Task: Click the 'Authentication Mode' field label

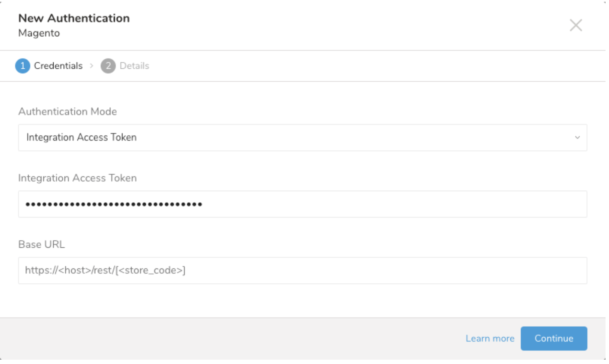Action: 67,112
